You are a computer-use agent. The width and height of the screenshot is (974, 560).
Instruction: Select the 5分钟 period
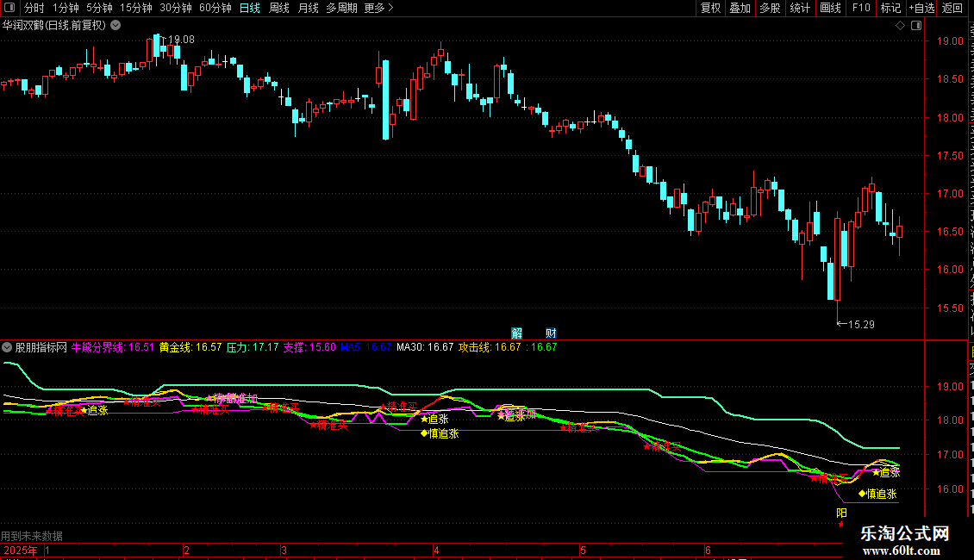coord(99,8)
